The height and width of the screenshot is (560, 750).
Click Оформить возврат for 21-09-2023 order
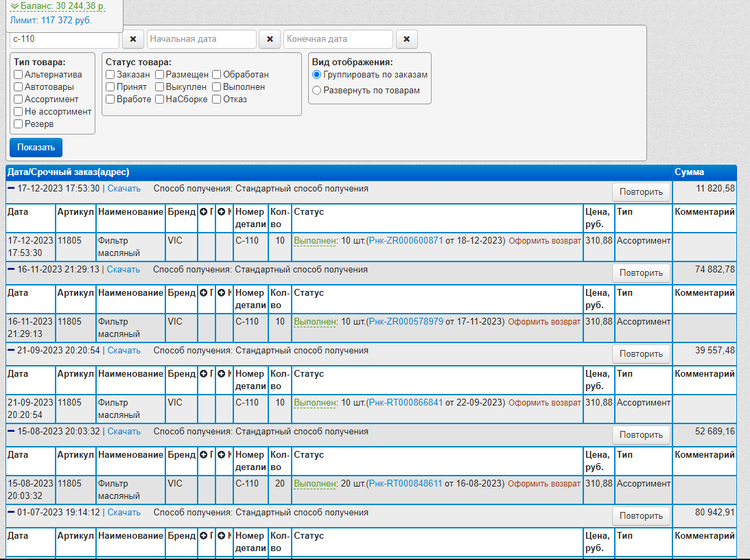545,403
